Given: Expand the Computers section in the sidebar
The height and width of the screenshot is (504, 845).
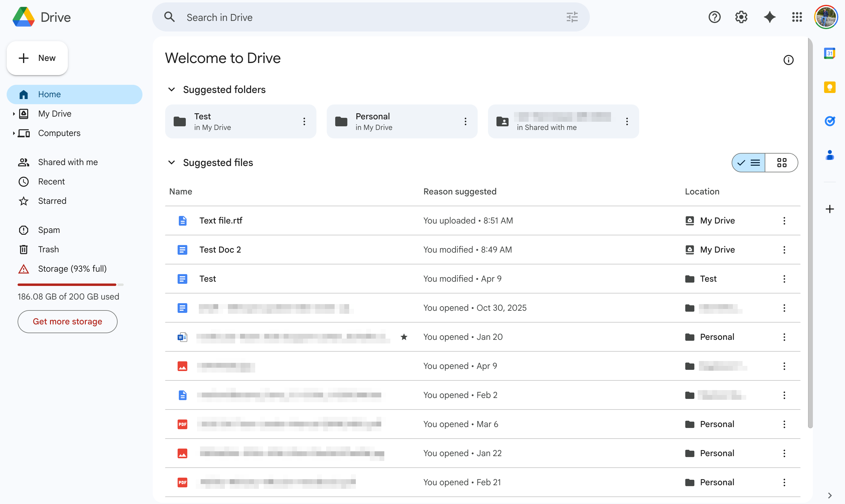Looking at the screenshot, I should 13,133.
